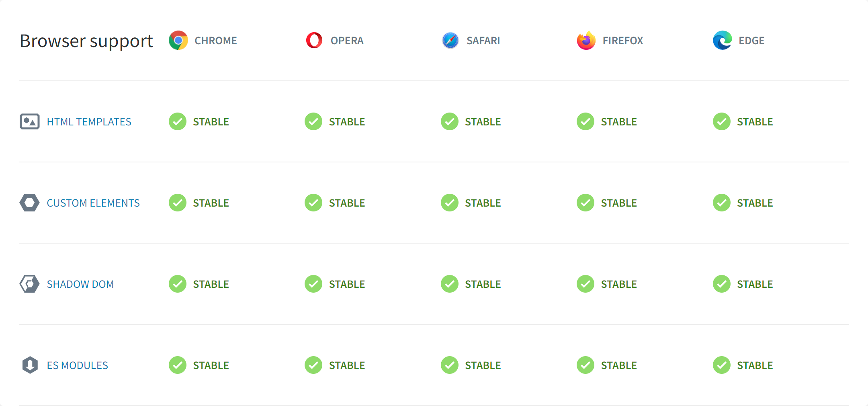
Task: Click the HTML Templates image icon
Action: tap(30, 122)
